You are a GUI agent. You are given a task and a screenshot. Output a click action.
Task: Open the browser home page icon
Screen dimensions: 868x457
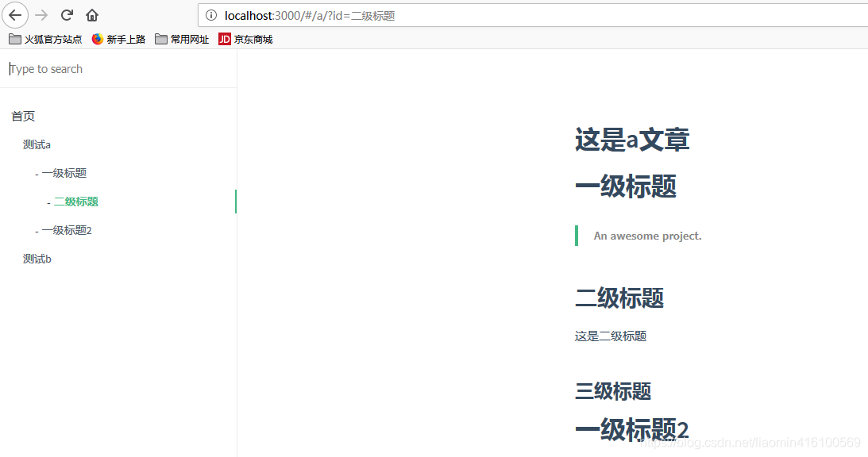tap(92, 15)
